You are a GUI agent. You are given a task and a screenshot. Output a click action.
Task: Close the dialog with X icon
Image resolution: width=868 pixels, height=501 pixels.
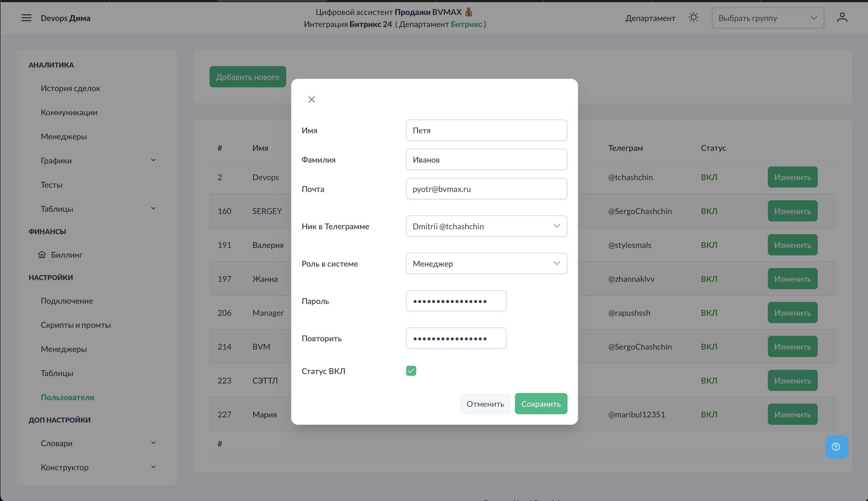(311, 99)
